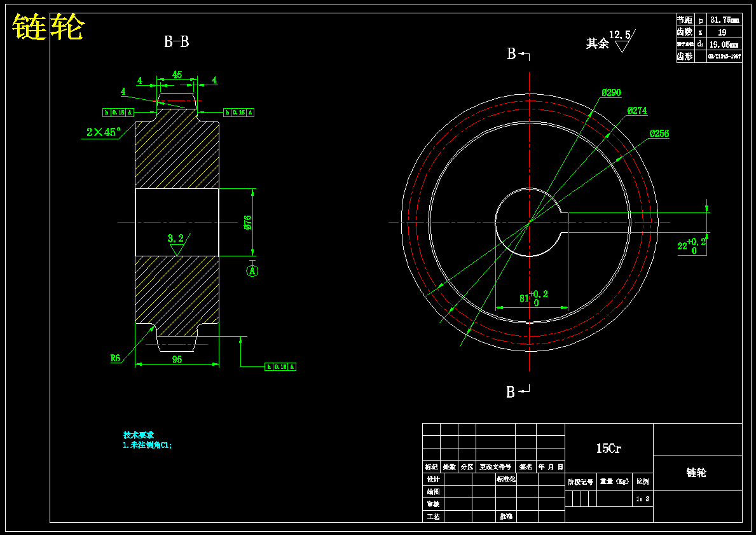Click the tooth count value 19
Viewport: 756px width, 535px height.
[722, 32]
